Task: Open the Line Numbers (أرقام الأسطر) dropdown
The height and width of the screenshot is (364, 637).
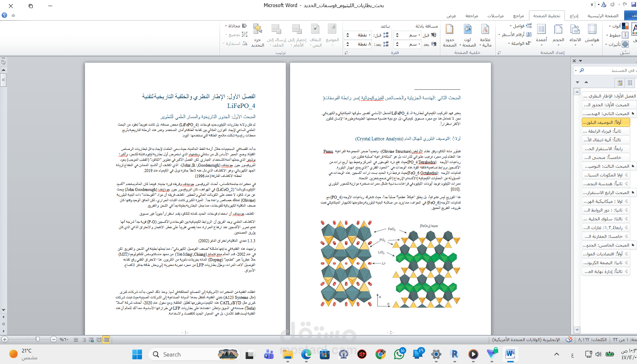Action: coord(515,35)
